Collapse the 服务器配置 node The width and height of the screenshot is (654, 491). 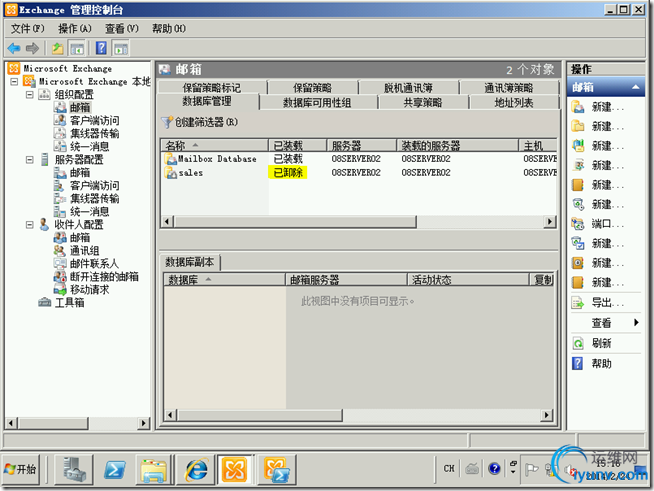[30, 160]
